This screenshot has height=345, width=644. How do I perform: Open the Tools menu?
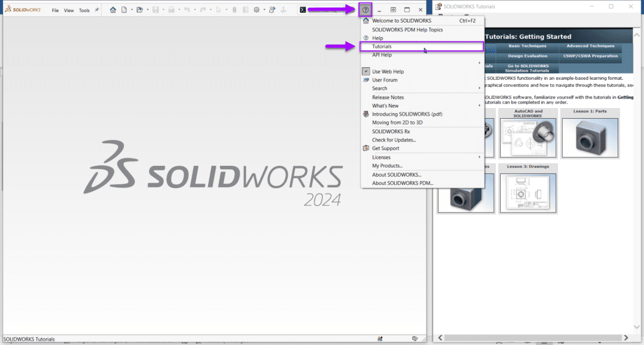(84, 10)
